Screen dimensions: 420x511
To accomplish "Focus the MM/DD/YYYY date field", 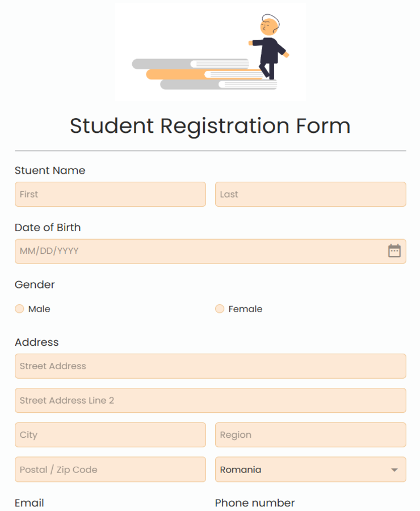I will tap(199, 251).
